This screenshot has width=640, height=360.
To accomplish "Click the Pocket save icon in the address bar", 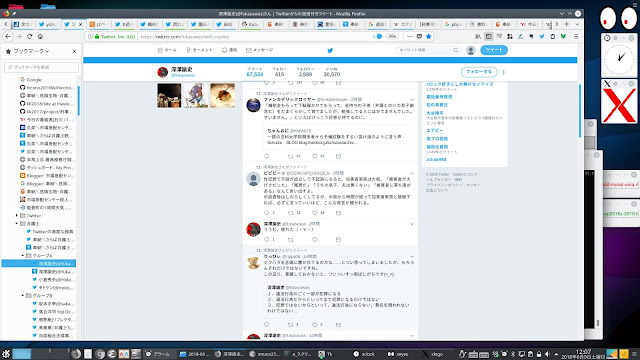I will pyautogui.click(x=419, y=36).
